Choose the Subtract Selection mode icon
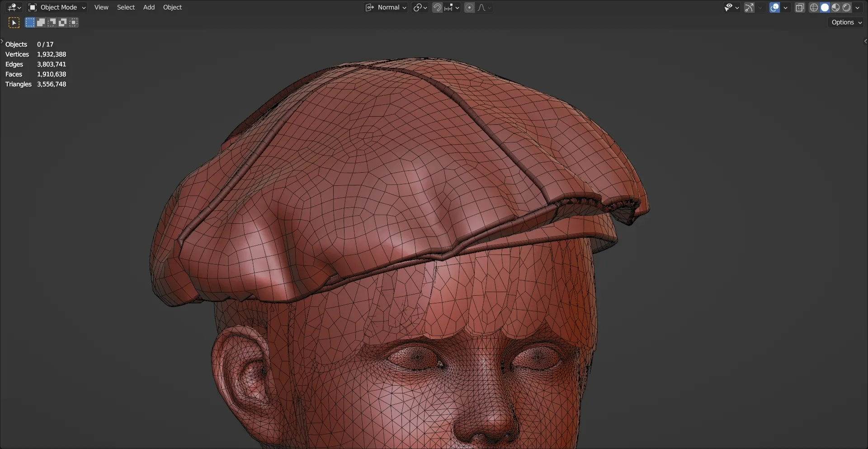Screen dimensions: 868x449 pyautogui.click(x=52, y=22)
